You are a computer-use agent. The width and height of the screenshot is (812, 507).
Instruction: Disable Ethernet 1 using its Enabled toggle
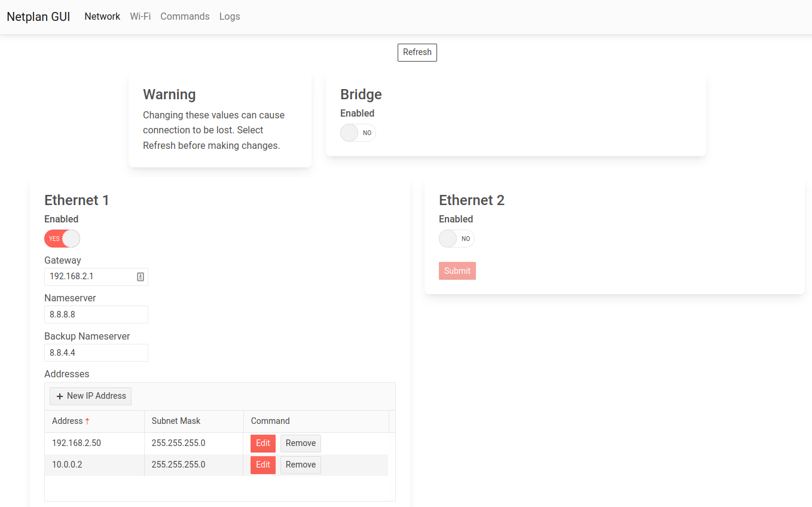pyautogui.click(x=62, y=239)
